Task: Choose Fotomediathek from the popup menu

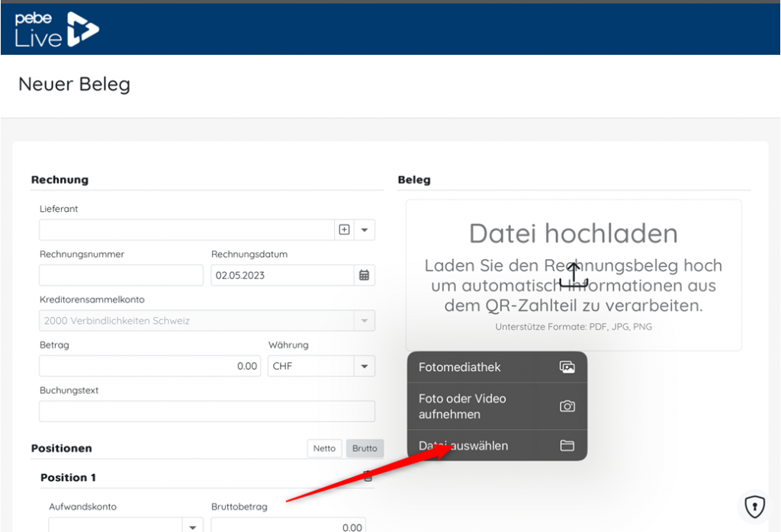Action: click(497, 367)
